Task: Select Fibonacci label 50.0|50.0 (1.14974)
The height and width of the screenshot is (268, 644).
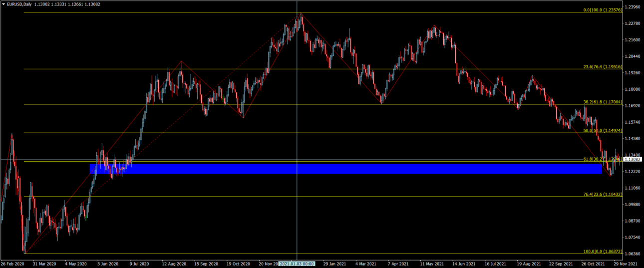Action: 603,130
